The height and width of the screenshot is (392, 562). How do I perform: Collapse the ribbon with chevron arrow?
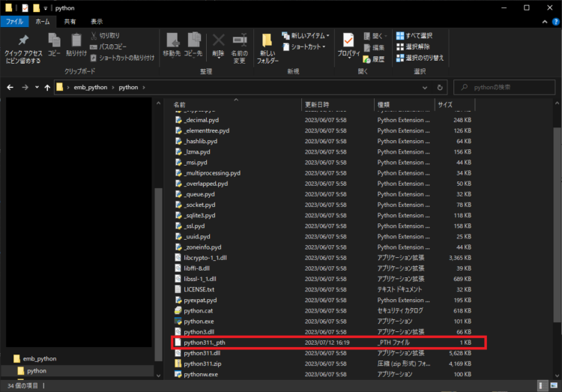[545, 22]
